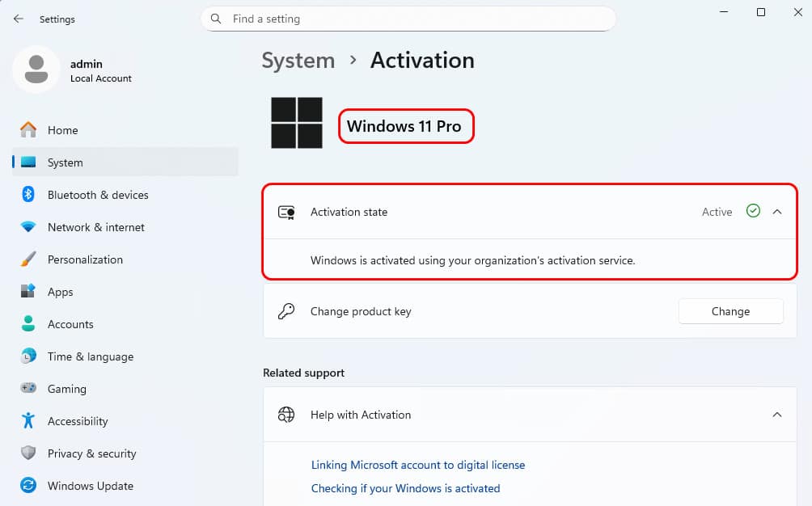The image size is (812, 506).
Task: Click the key icon beside Change product key
Action: tap(286, 311)
